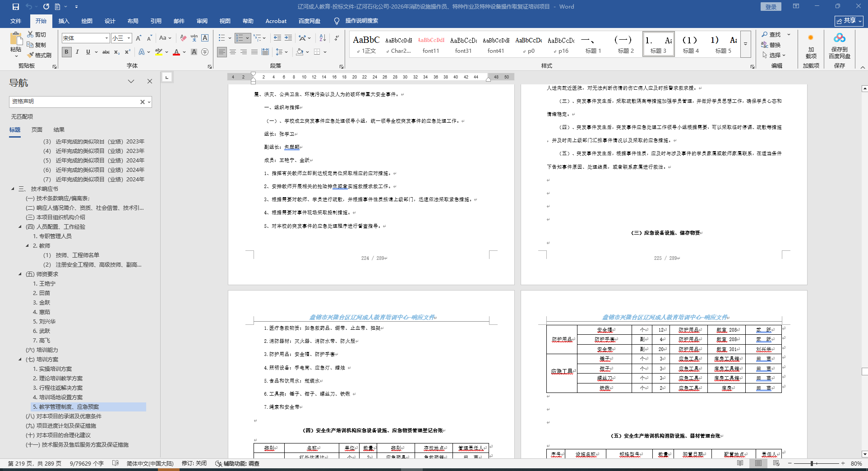Click the Format Painter (格式刷) icon
This screenshot has width=868, height=471.
click(x=31, y=55)
